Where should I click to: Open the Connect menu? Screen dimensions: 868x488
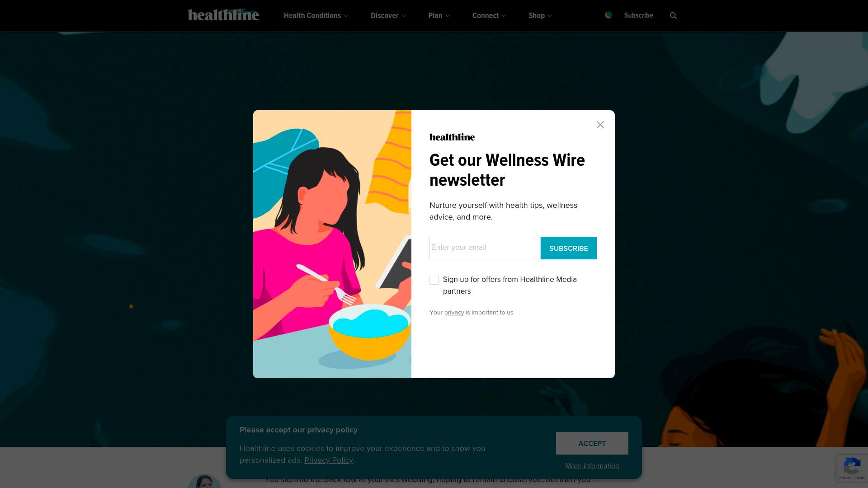pyautogui.click(x=489, y=15)
